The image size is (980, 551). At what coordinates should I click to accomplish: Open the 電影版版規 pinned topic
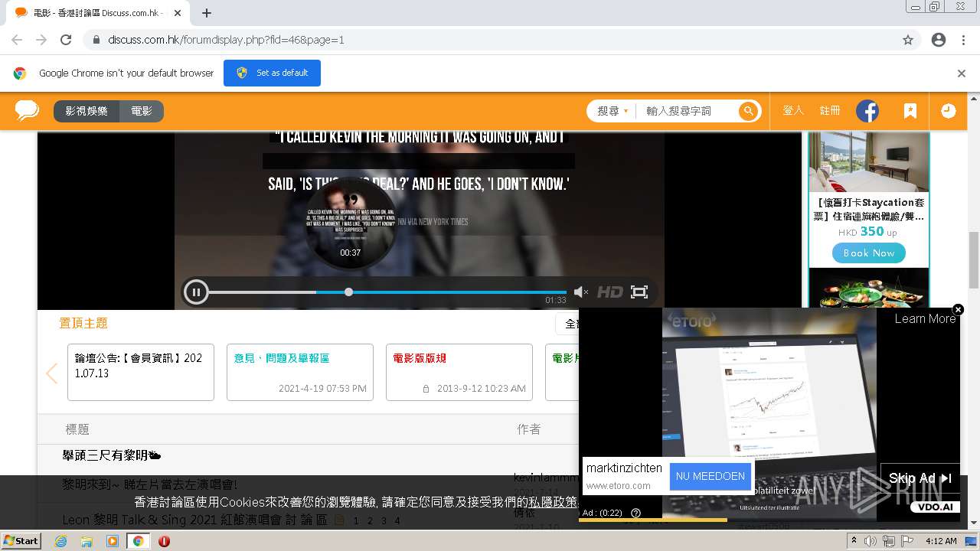(x=459, y=372)
